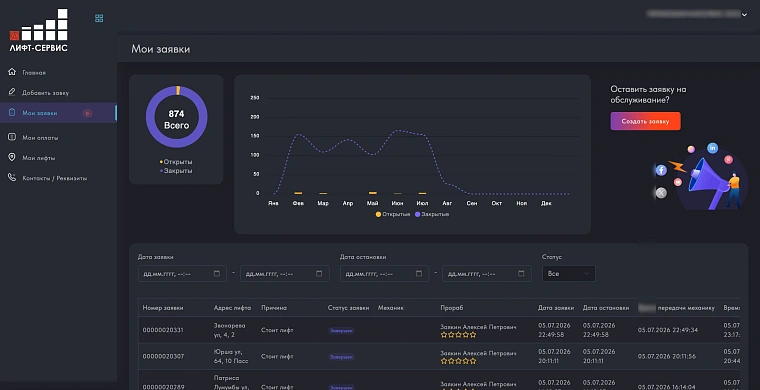Viewport: 760px width, 390px height.
Task: Click the grid layout icon beside the logo
Action: (99, 18)
